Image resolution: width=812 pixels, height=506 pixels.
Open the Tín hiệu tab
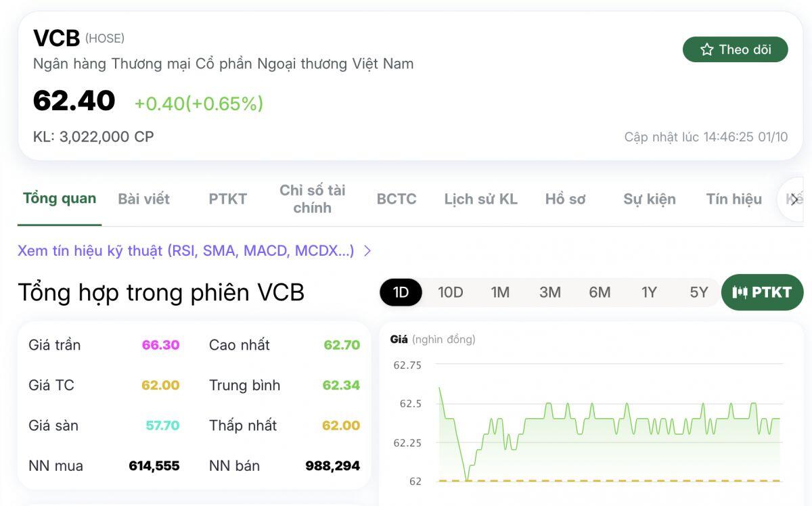tap(734, 199)
